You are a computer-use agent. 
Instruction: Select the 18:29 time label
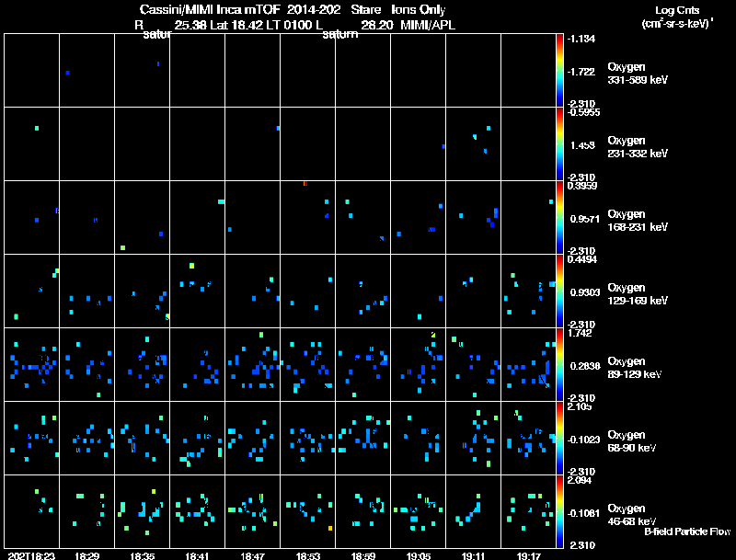click(87, 555)
